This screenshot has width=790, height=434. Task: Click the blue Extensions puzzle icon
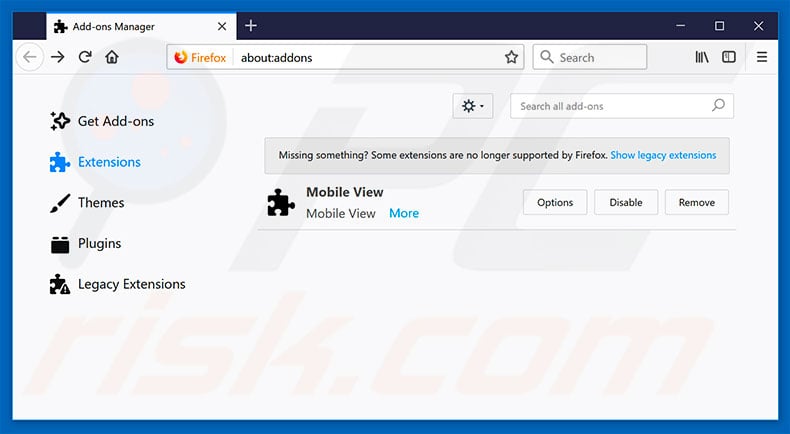coord(60,162)
